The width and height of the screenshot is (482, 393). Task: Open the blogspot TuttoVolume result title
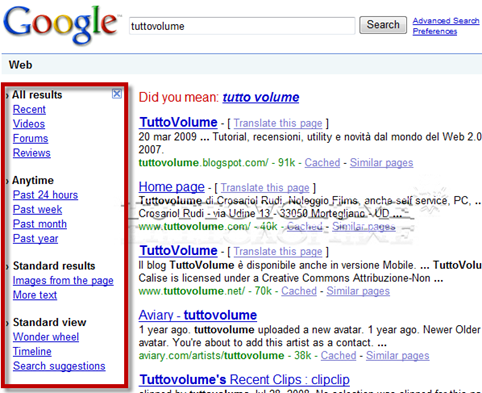pos(178,122)
